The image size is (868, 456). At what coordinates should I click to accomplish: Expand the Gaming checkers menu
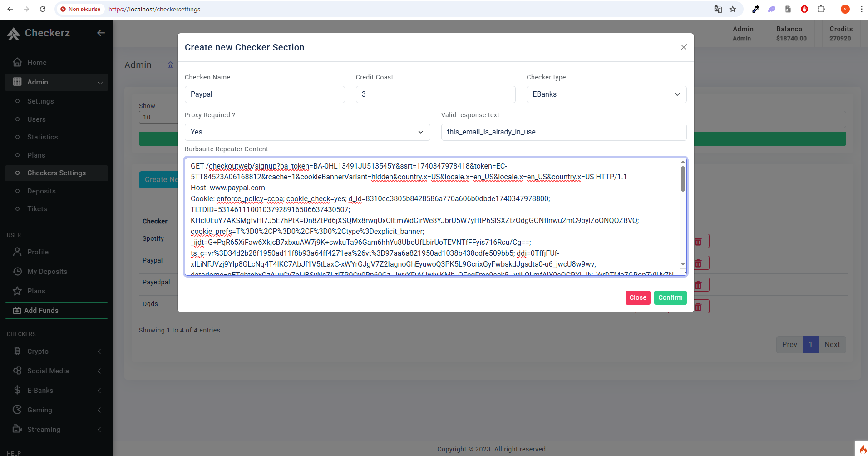56,410
